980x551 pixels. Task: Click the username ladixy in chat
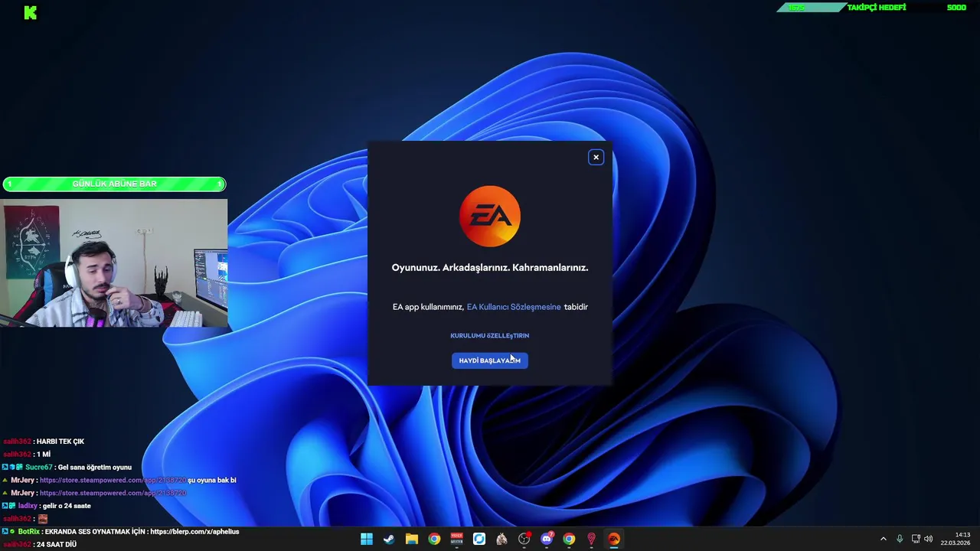click(x=28, y=506)
